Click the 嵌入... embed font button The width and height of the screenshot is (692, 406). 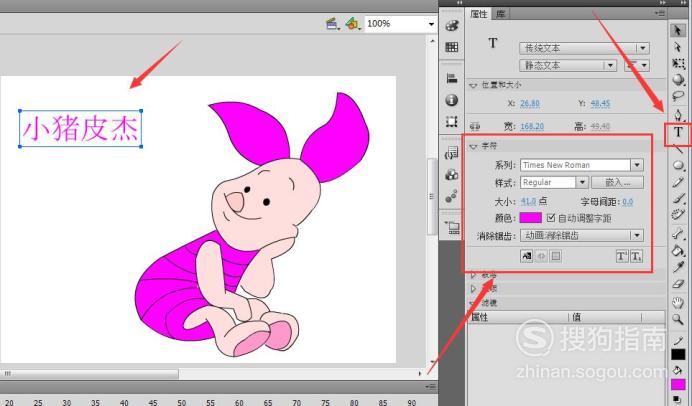[617, 182]
